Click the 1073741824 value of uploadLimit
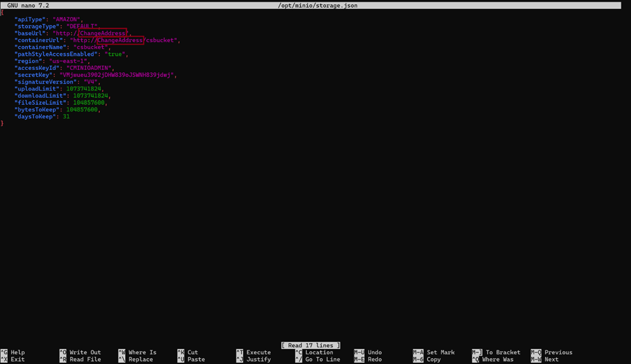 pyautogui.click(x=84, y=89)
